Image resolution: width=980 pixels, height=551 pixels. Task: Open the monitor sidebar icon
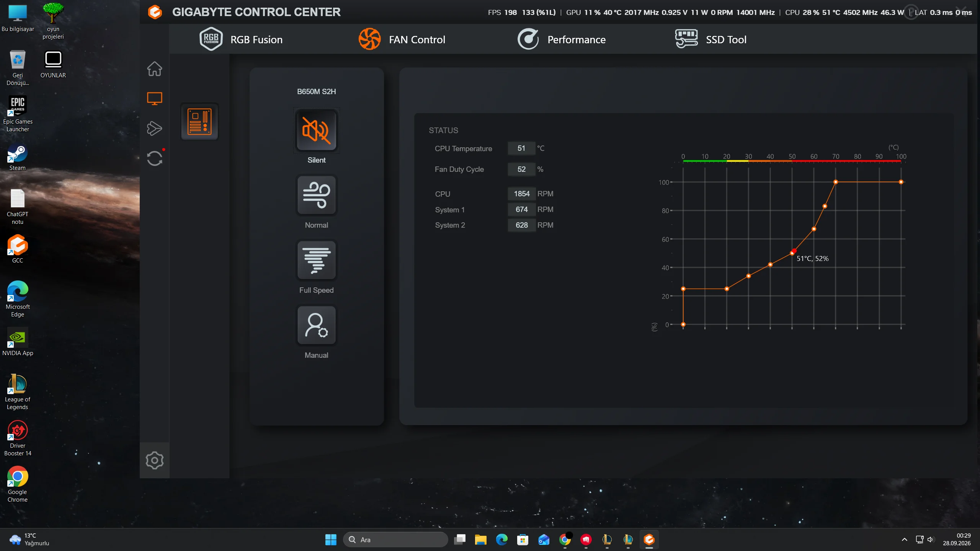tap(155, 99)
